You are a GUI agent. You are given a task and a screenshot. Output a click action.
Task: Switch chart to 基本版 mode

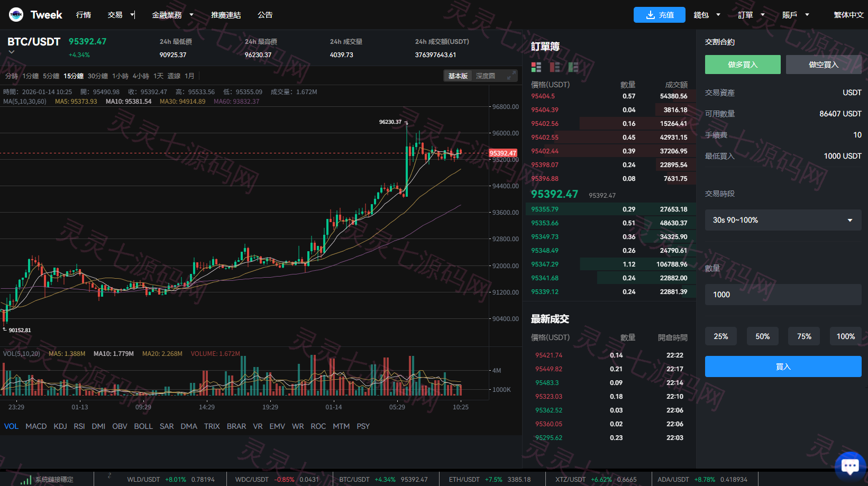(x=458, y=76)
